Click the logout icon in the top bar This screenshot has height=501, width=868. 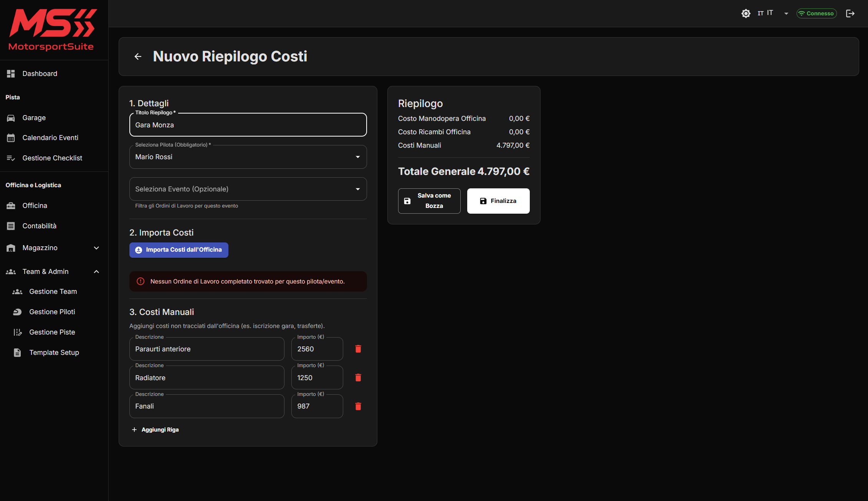tap(850, 13)
